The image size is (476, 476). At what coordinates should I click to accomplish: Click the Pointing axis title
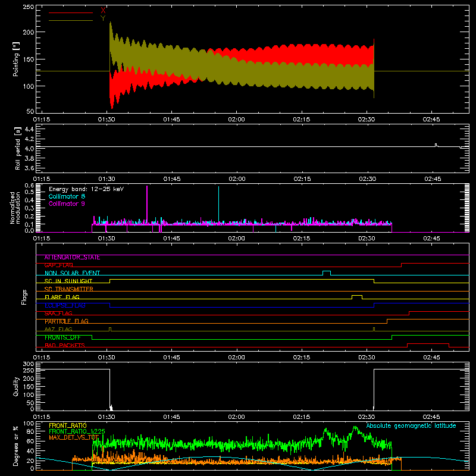(x=16, y=59)
